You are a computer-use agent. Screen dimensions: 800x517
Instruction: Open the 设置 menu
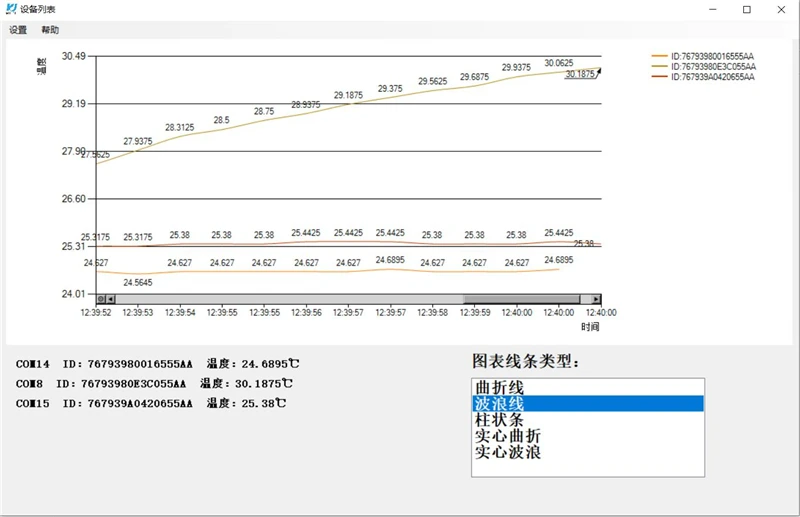(18, 30)
